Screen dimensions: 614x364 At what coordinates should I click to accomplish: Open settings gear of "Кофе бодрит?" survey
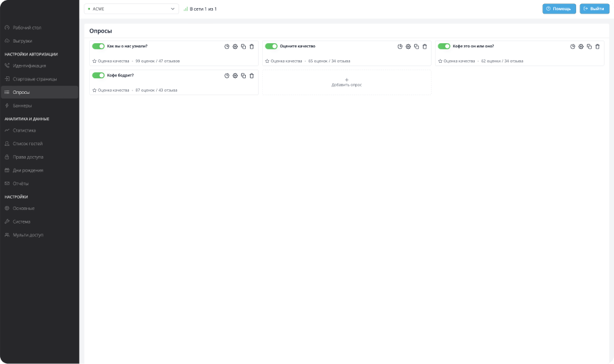click(235, 76)
